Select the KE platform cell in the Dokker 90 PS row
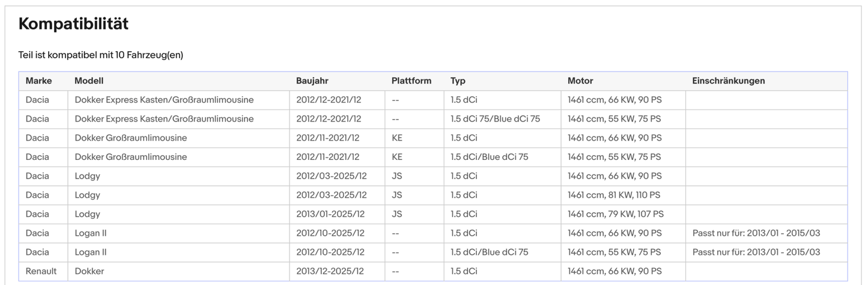The width and height of the screenshot is (868, 285). [397, 138]
